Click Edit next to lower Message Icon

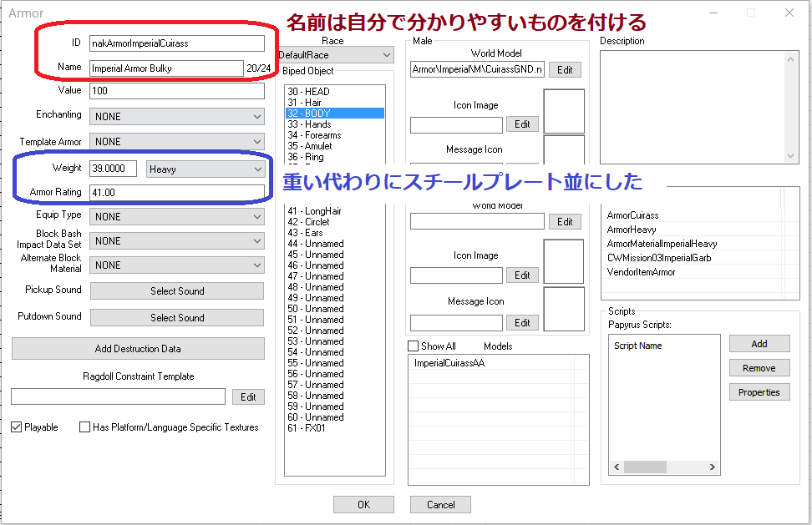pos(522,323)
